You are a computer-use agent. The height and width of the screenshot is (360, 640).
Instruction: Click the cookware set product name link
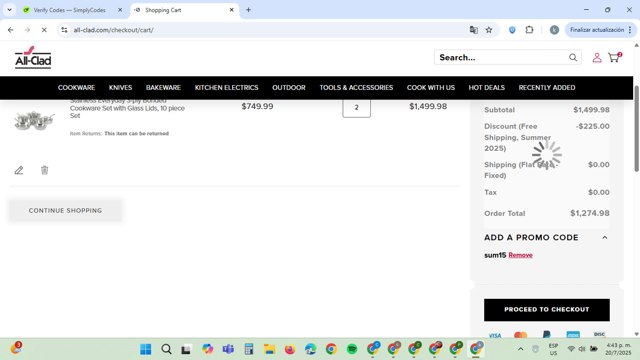pos(127,108)
